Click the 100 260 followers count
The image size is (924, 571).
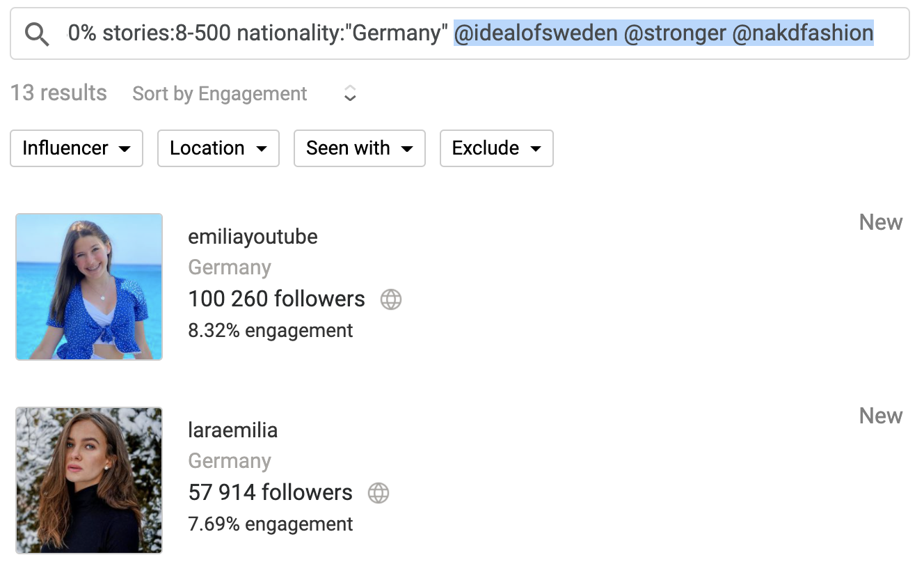point(276,299)
